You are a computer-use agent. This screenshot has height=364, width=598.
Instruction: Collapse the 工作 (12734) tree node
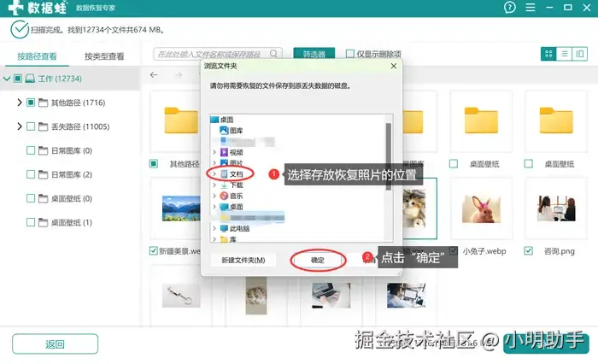(7, 79)
